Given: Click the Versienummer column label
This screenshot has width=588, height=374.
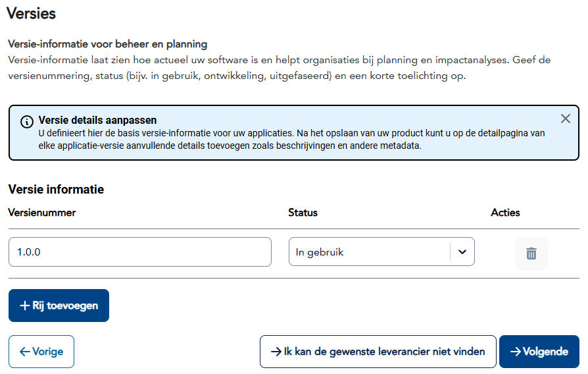Looking at the screenshot, I should tap(42, 213).
